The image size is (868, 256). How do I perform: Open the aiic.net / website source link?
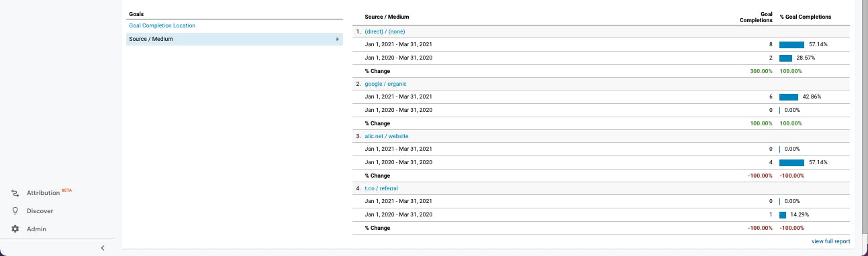click(x=386, y=136)
